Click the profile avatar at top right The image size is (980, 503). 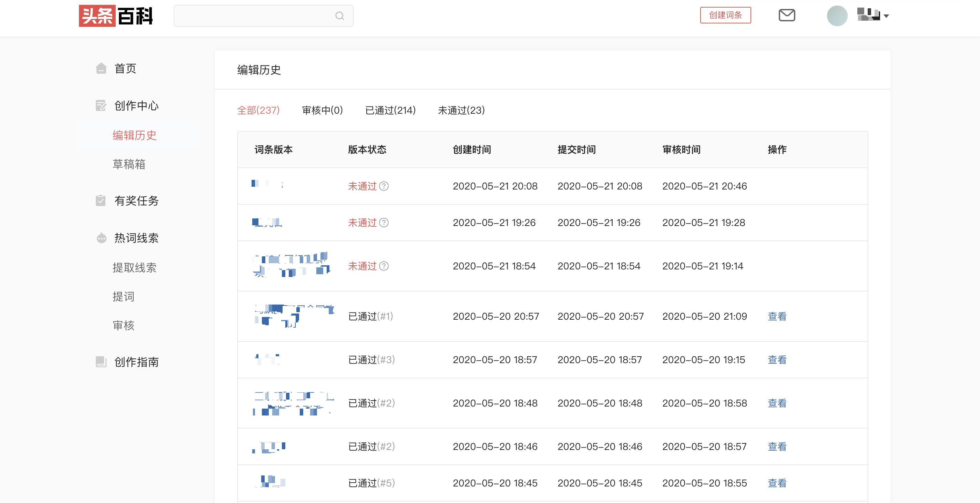pos(837,16)
